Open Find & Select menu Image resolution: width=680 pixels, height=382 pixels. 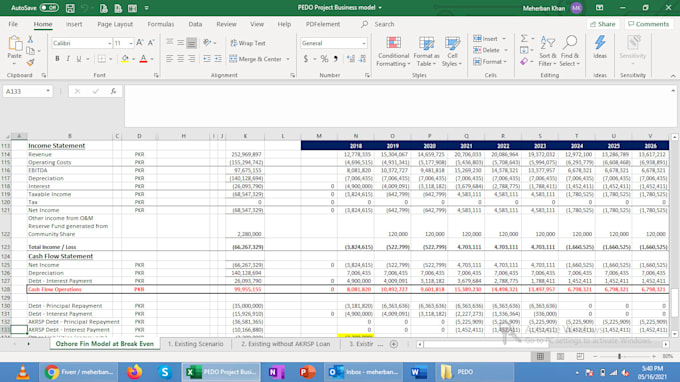click(x=570, y=52)
